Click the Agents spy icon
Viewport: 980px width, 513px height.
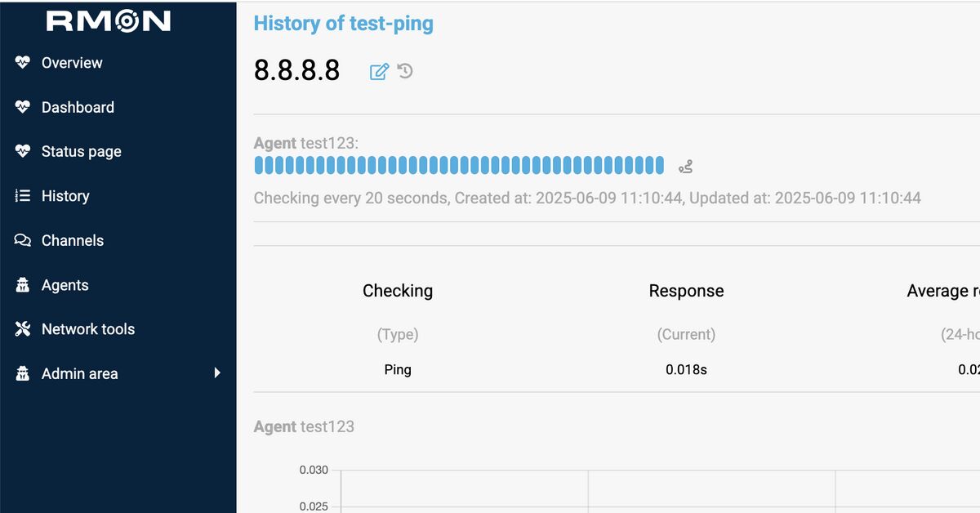pyautogui.click(x=23, y=285)
